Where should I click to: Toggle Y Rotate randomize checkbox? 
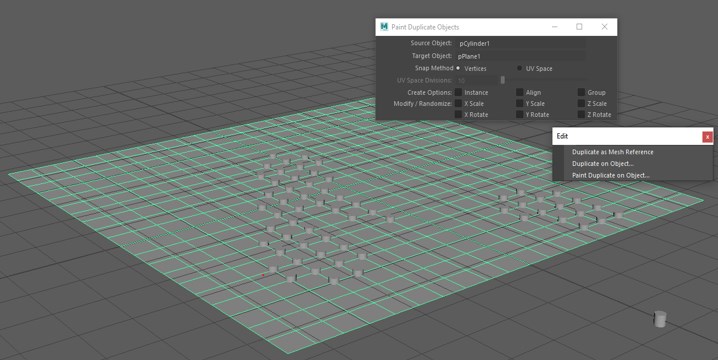[520, 115]
